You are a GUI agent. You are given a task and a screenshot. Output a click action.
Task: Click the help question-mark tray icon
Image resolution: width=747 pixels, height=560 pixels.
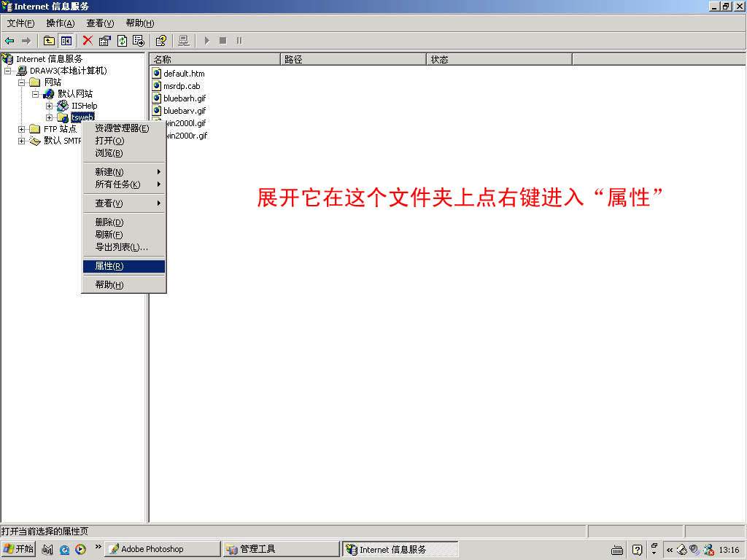click(x=637, y=550)
